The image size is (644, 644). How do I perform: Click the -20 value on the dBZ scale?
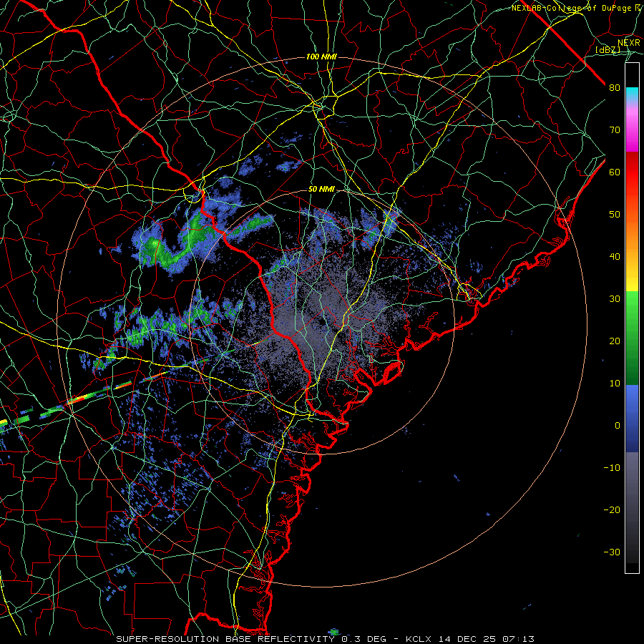click(612, 509)
